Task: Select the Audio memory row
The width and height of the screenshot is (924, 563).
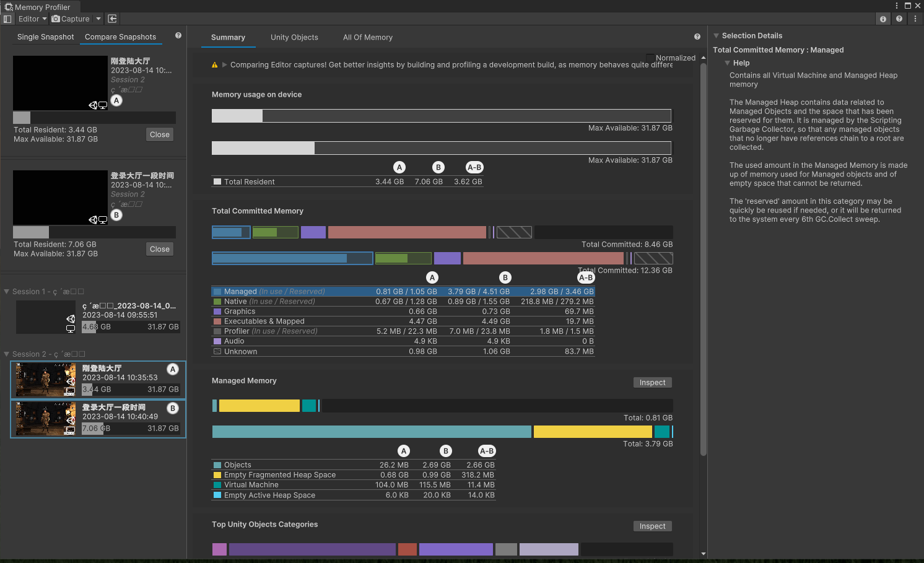Action: coord(403,341)
